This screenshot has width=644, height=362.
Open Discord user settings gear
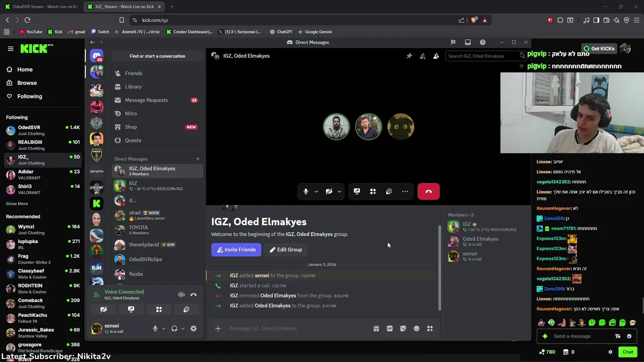pos(194,328)
